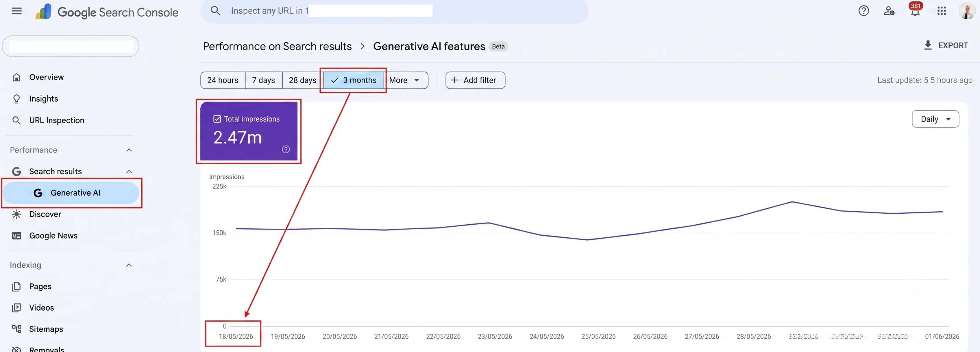This screenshot has height=352, width=980.
Task: Collapse the Search results chevron
Action: 129,171
